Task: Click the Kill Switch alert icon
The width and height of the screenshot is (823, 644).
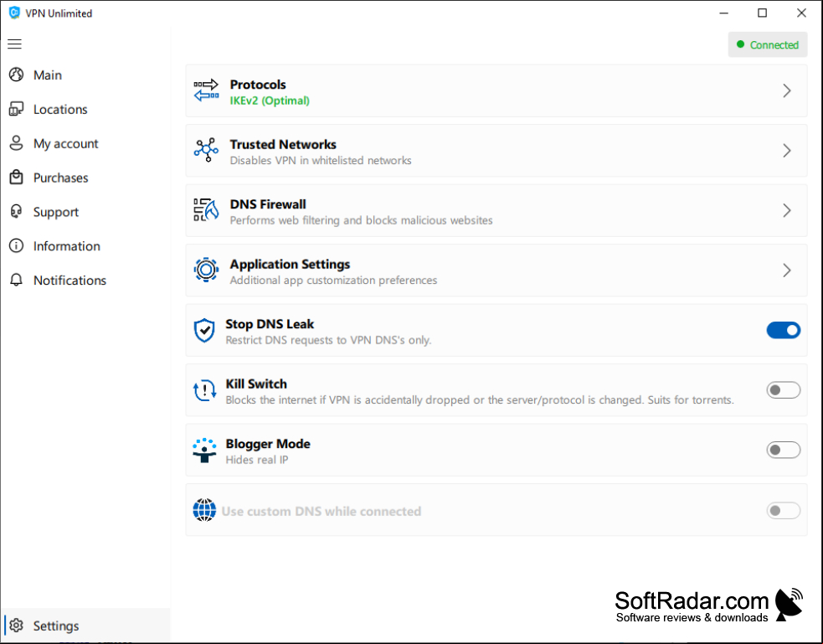Action: click(x=204, y=390)
